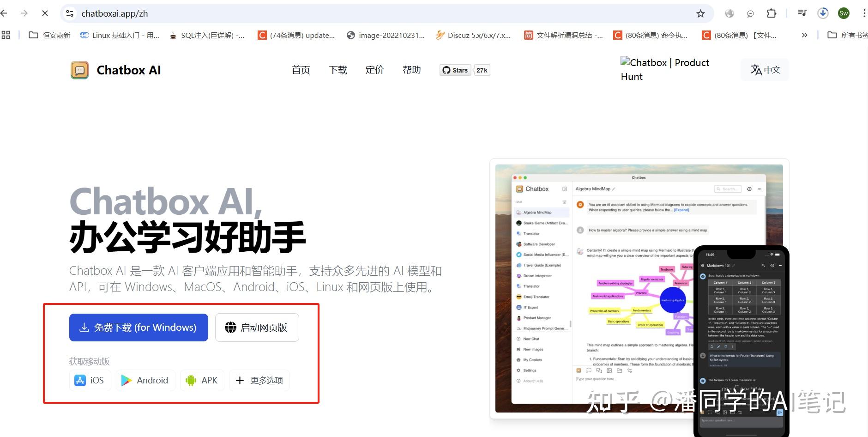Open the (74条消息) update bookmark
The height and width of the screenshot is (437, 868).
click(296, 35)
